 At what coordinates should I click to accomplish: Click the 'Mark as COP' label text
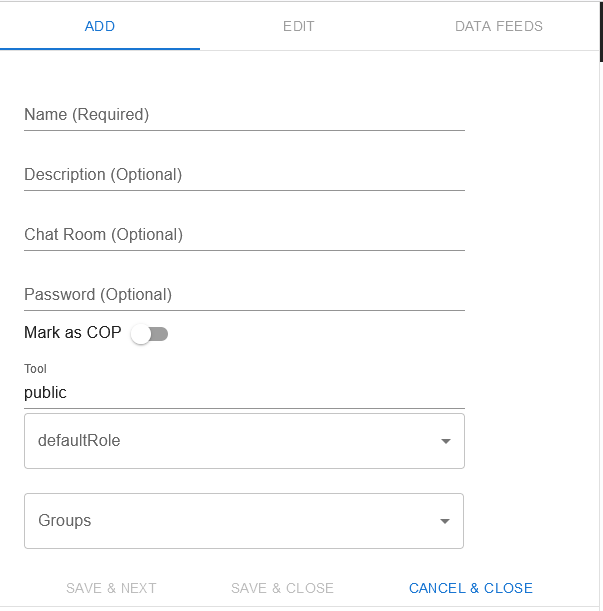coord(72,333)
